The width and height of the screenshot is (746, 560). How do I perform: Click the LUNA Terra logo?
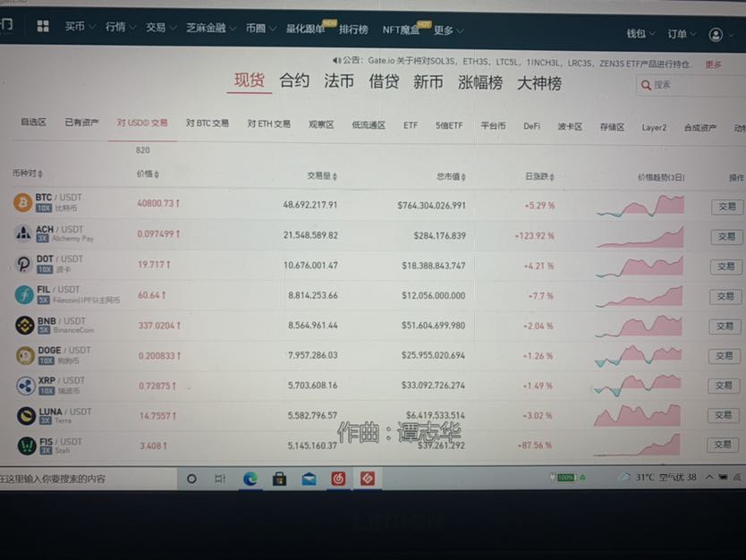pyautogui.click(x=26, y=416)
